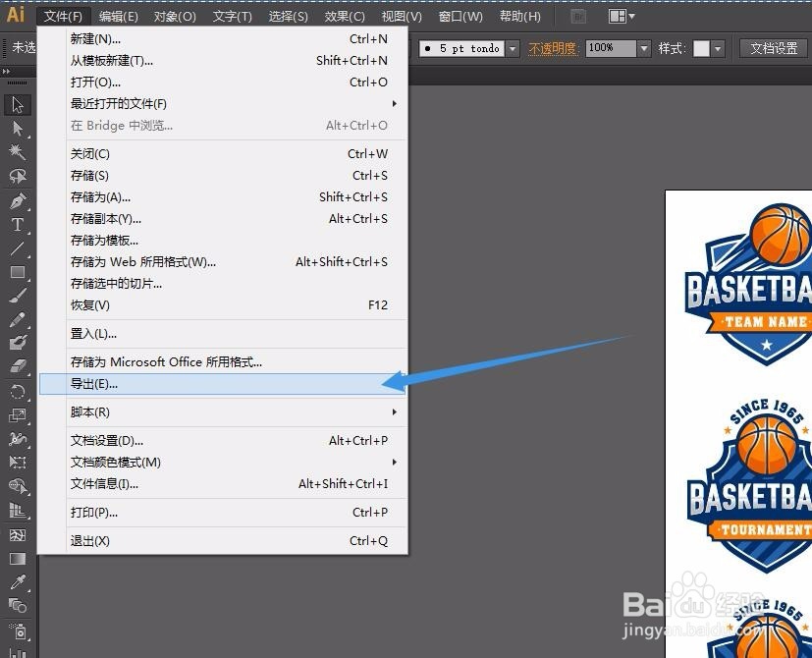Open the 文字(T) menu
Image resolution: width=812 pixels, height=658 pixels.
click(x=233, y=17)
